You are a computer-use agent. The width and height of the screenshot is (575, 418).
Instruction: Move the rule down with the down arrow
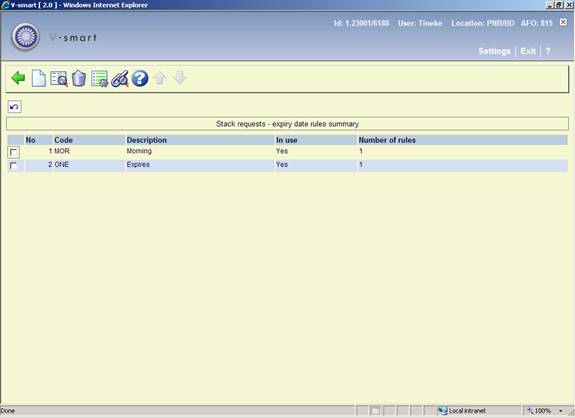[x=180, y=78]
